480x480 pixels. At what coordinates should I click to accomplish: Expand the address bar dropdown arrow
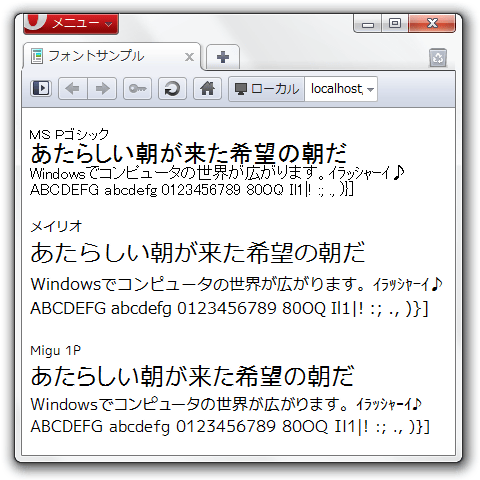370,89
